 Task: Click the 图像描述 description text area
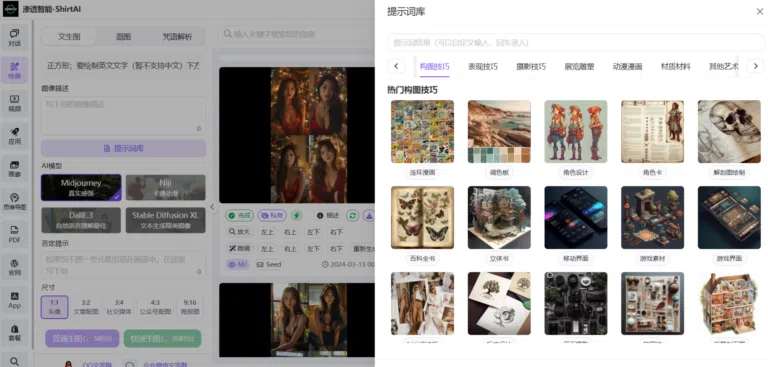pyautogui.click(x=123, y=116)
